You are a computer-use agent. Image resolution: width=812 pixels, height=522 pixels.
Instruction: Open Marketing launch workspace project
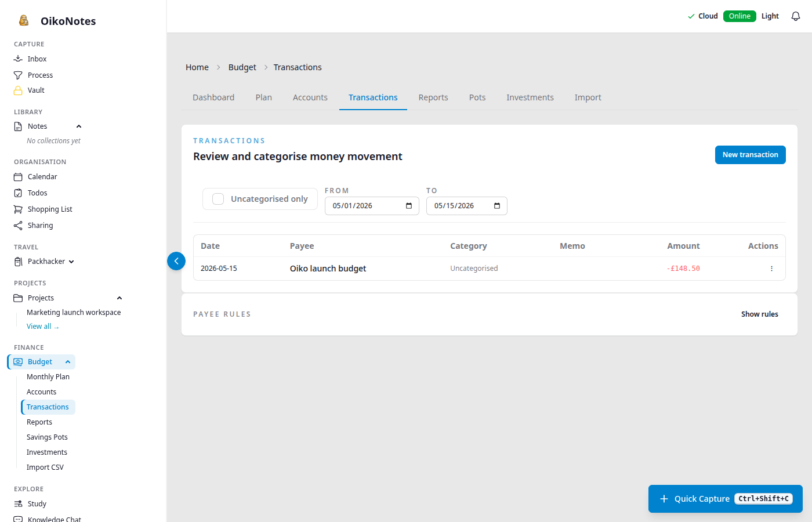(74, 313)
